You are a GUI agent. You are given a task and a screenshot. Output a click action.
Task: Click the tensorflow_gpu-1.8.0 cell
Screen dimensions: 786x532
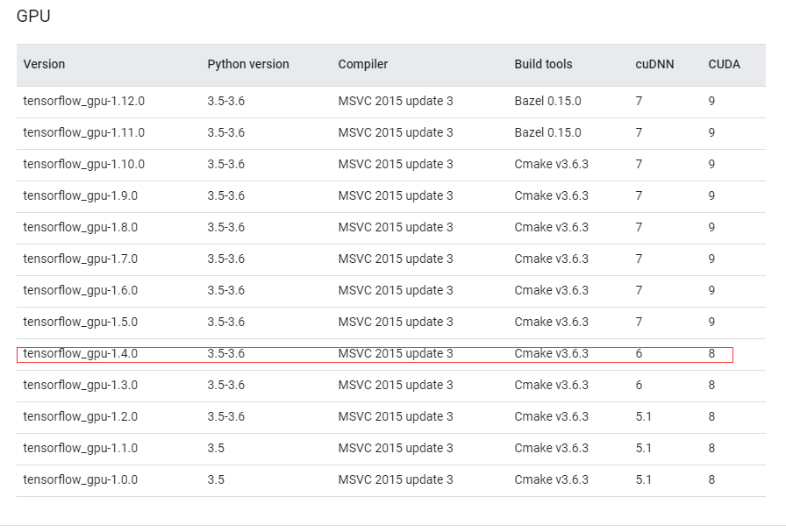[80, 227]
